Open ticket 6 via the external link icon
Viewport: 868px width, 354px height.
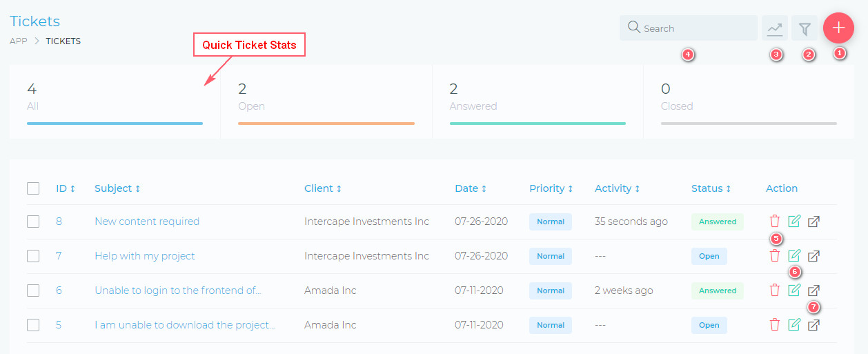814,291
